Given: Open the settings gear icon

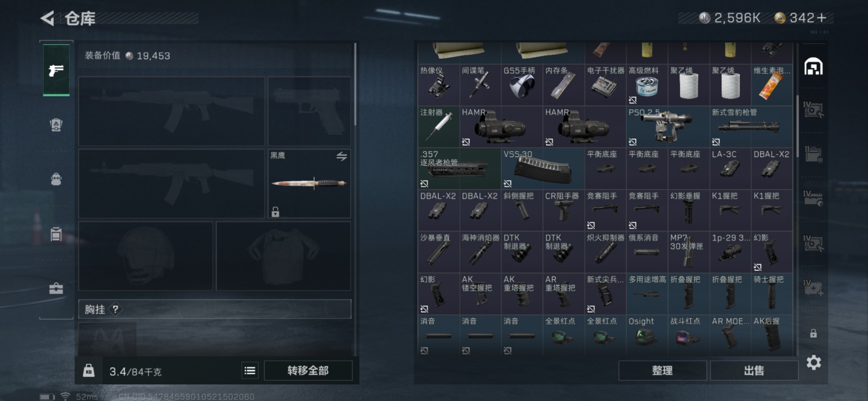Looking at the screenshot, I should [x=813, y=363].
